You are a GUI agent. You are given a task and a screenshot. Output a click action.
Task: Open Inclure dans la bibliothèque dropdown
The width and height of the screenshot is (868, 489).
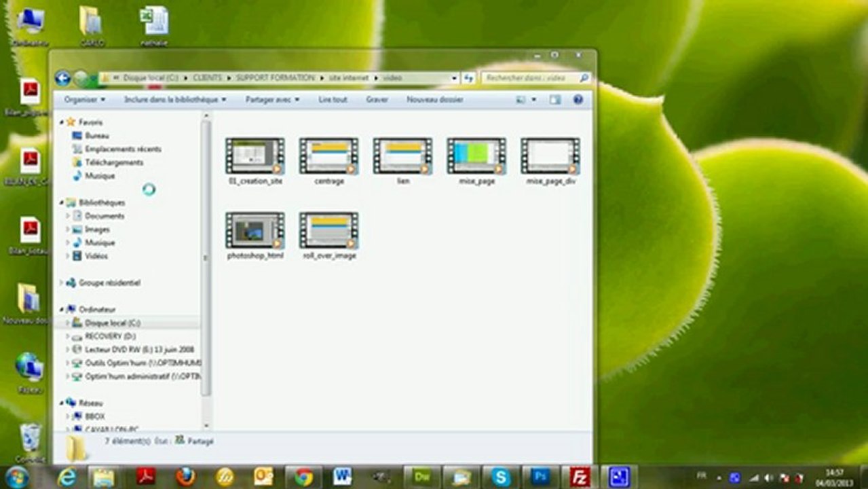(175, 100)
